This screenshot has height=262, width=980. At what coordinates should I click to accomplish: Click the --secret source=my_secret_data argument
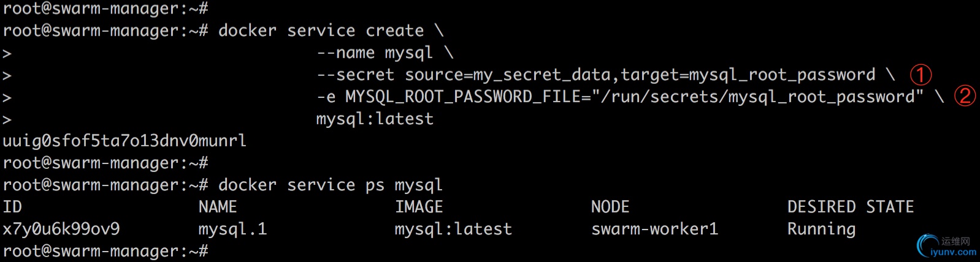tap(464, 75)
